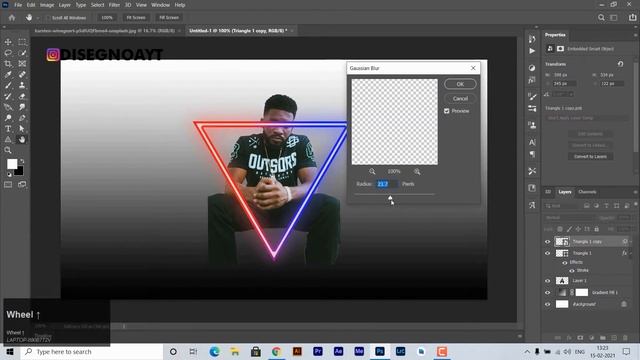This screenshot has height=360, width=640.
Task: Click the Home icon in options bar
Action: pos(12,18)
